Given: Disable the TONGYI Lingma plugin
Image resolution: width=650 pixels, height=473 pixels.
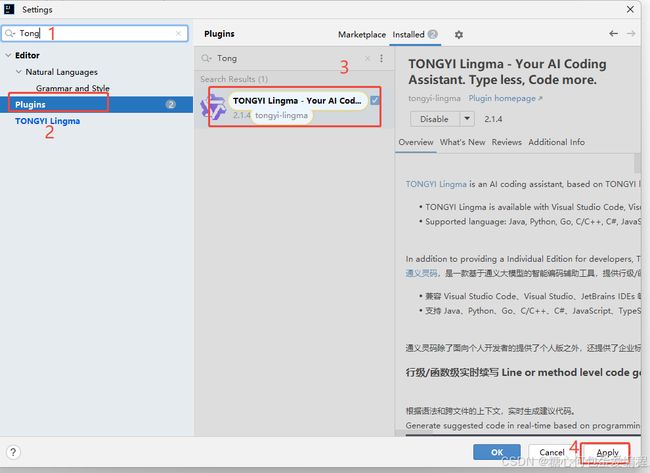Looking at the screenshot, I should pos(434,119).
